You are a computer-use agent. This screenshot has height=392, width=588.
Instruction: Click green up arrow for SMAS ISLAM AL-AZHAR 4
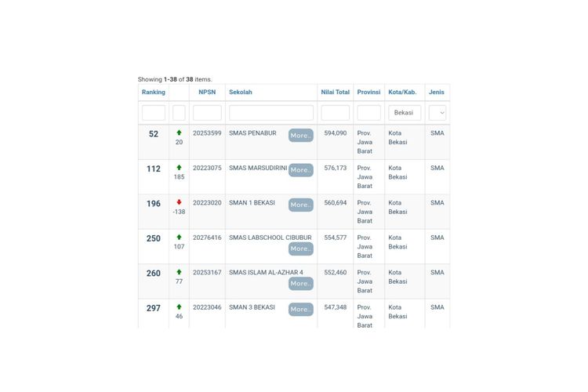pos(179,272)
